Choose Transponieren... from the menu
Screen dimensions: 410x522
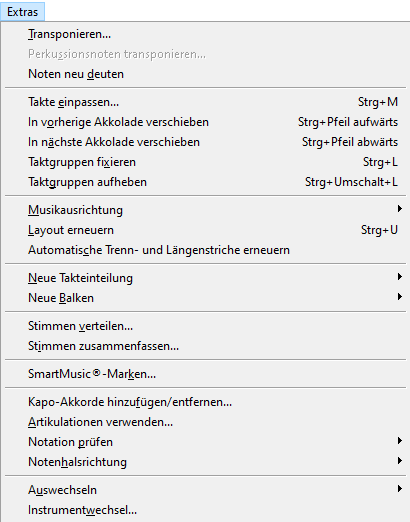[205, 34]
